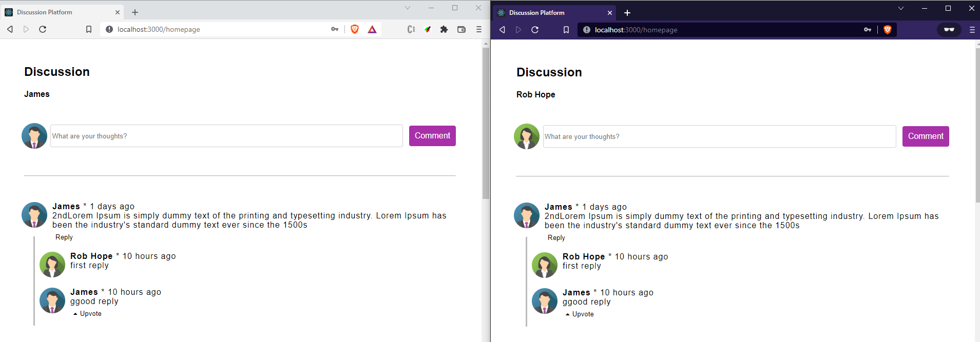The height and width of the screenshot is (342, 980).
Task: Click back arrow in right browser window
Action: pyautogui.click(x=502, y=30)
